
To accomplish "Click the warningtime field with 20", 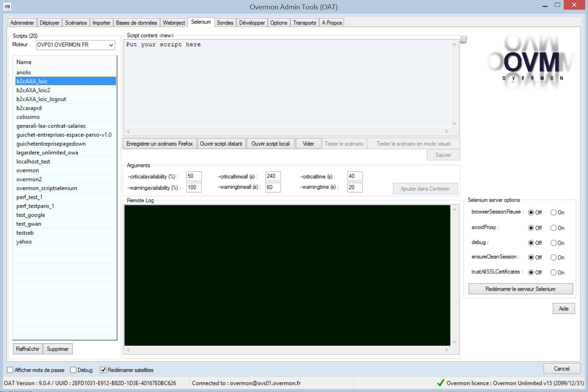I will pos(355,187).
